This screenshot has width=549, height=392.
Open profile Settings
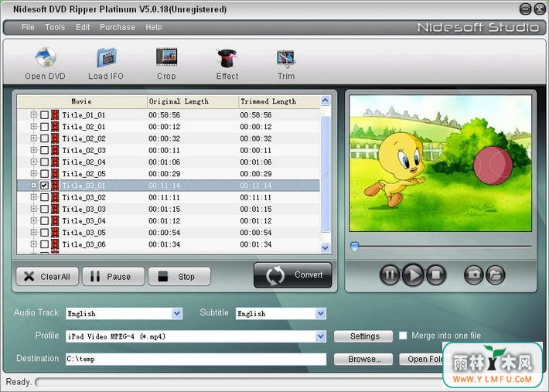[x=363, y=336]
